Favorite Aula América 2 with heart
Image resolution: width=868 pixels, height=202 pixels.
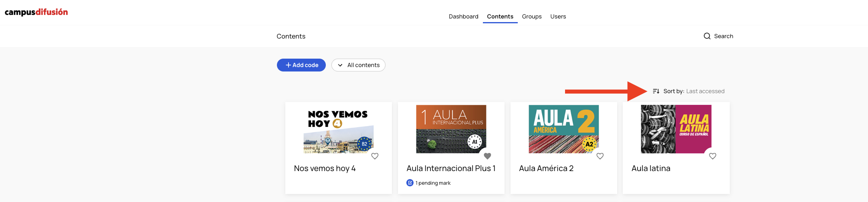pos(600,156)
